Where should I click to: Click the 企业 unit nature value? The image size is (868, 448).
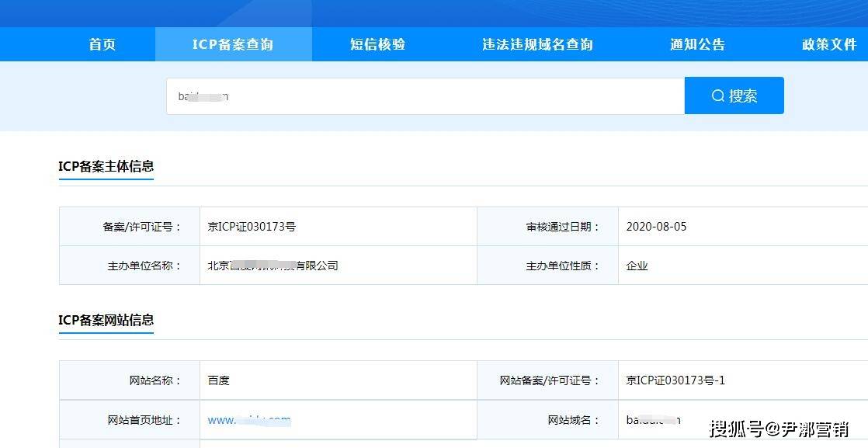[x=638, y=265]
